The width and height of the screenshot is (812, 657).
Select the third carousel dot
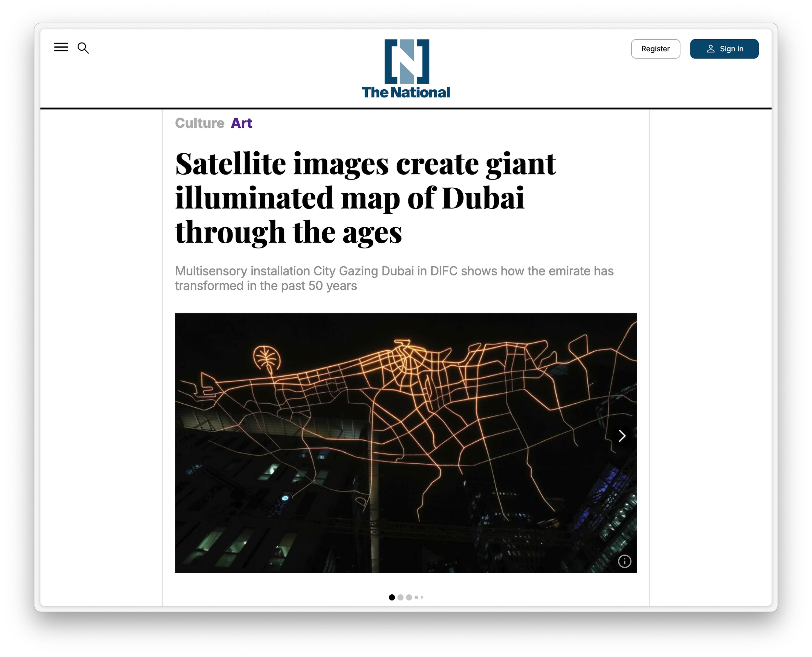(409, 597)
